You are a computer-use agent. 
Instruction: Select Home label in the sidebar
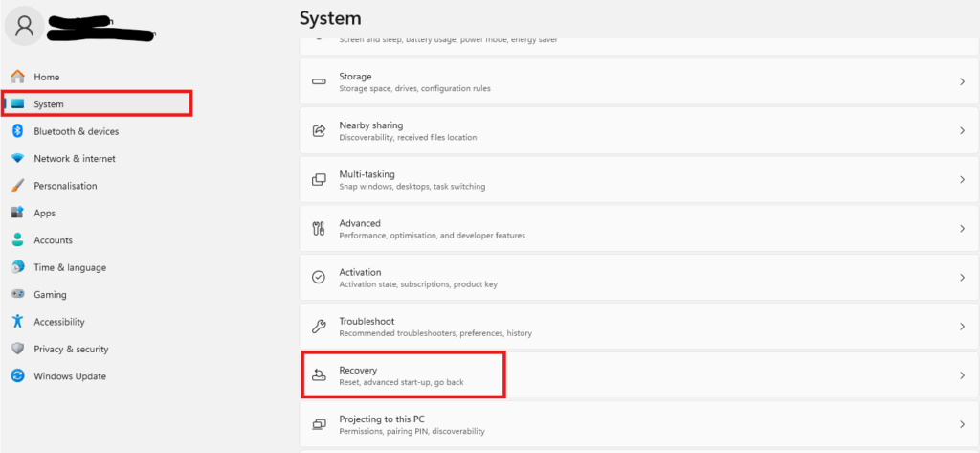coord(47,77)
